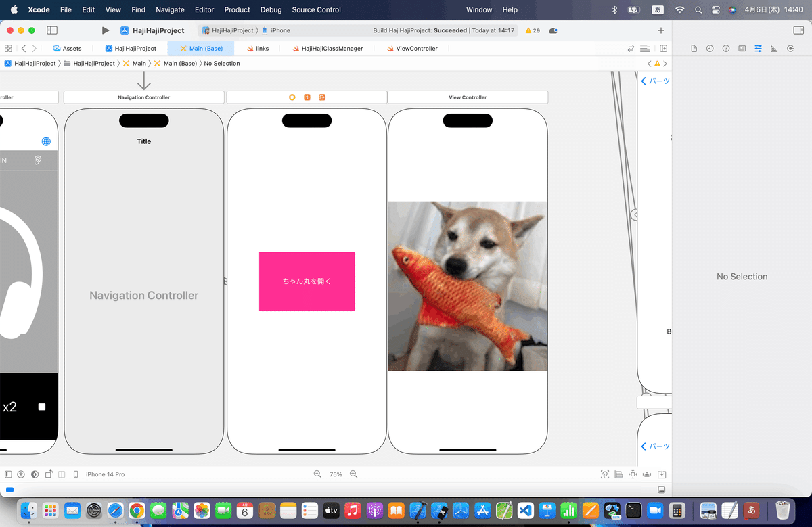Open the Align constraints button
Image resolution: width=812 pixels, height=527 pixels.
(x=619, y=474)
